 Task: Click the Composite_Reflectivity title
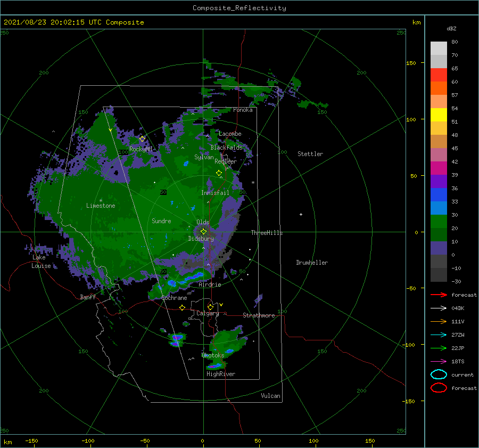pos(240,8)
